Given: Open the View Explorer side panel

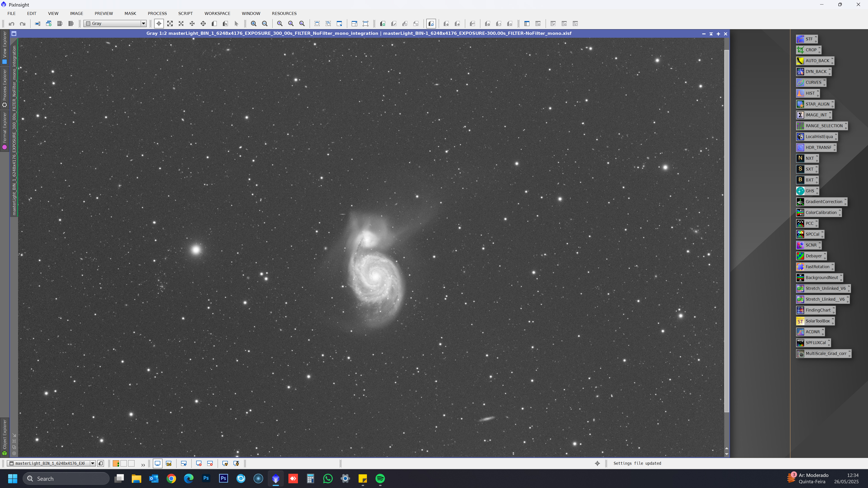Looking at the screenshot, I should coord(4,47).
